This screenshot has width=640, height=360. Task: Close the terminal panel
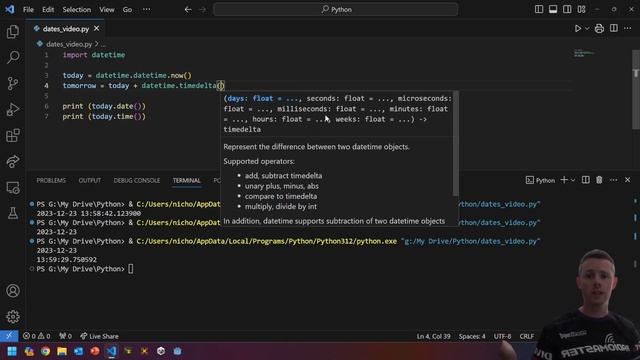[627, 180]
